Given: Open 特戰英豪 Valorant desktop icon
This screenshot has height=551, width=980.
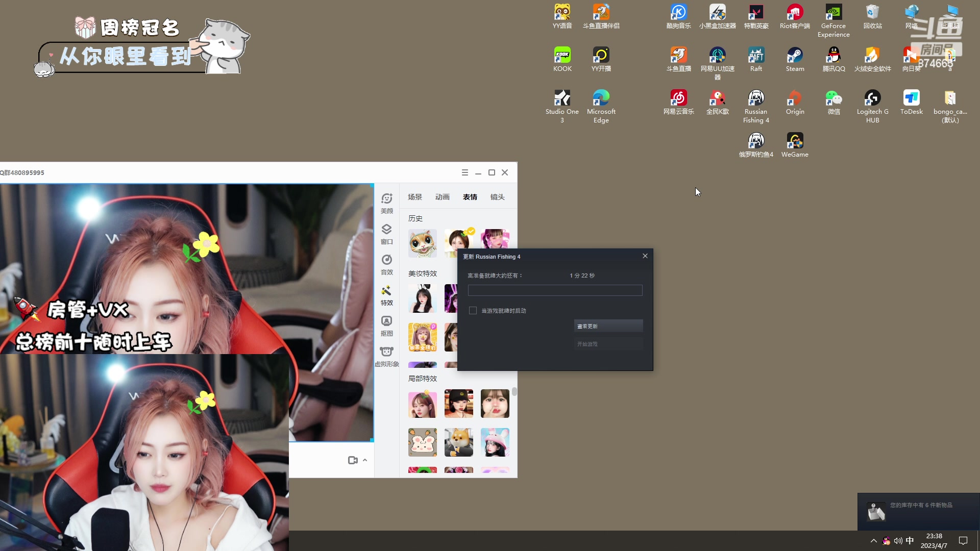Looking at the screenshot, I should point(756,16).
